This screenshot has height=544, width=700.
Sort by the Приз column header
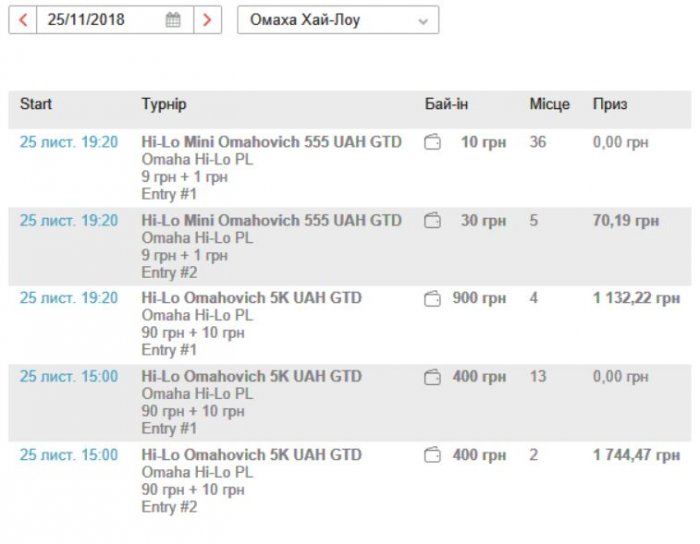pyautogui.click(x=610, y=104)
